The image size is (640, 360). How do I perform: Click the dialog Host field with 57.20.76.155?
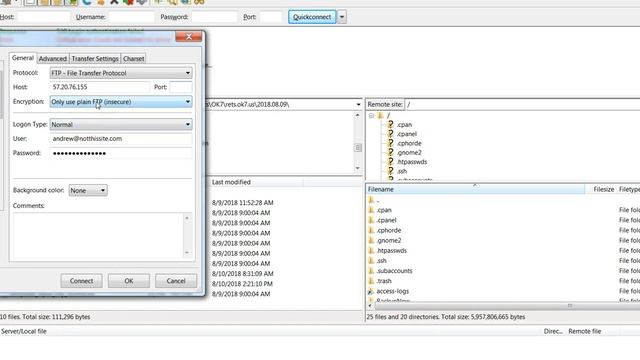(x=100, y=87)
